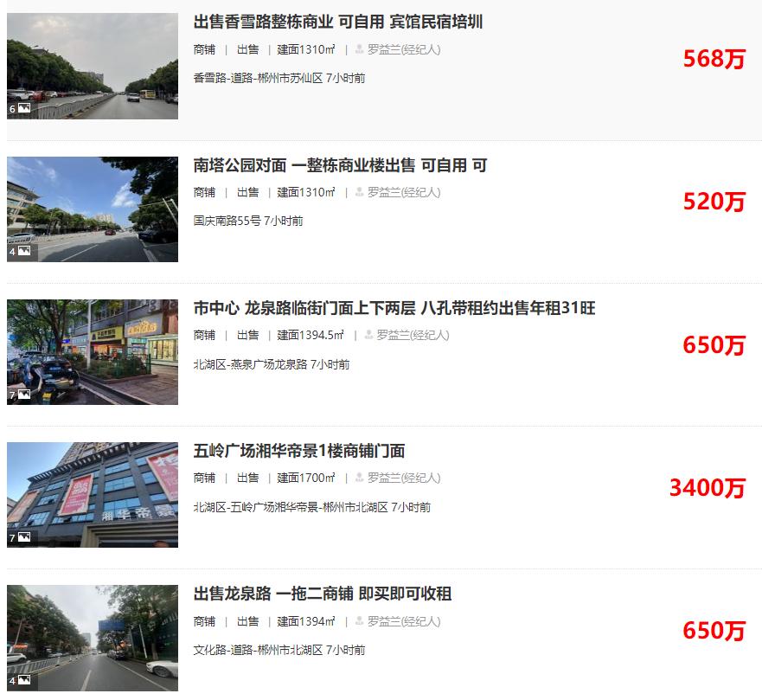Click agent avatar icon in 568万 listing
The height and width of the screenshot is (700, 762).
(x=359, y=49)
